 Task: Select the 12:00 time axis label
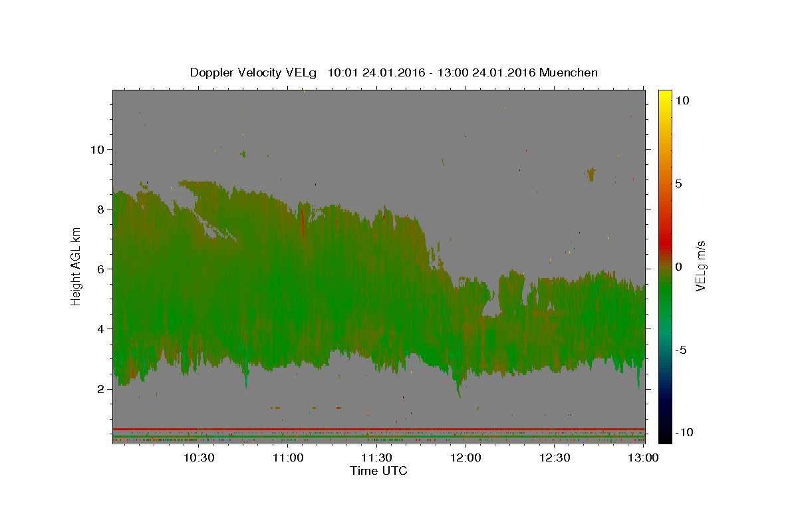(465, 458)
